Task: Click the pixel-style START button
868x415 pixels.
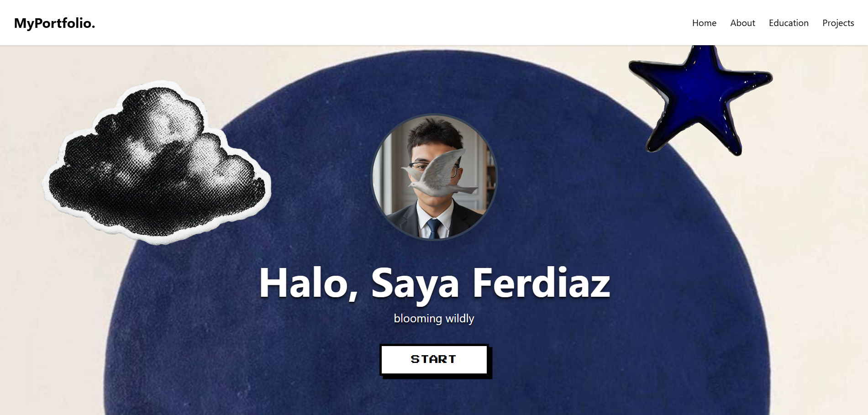Action: click(434, 360)
